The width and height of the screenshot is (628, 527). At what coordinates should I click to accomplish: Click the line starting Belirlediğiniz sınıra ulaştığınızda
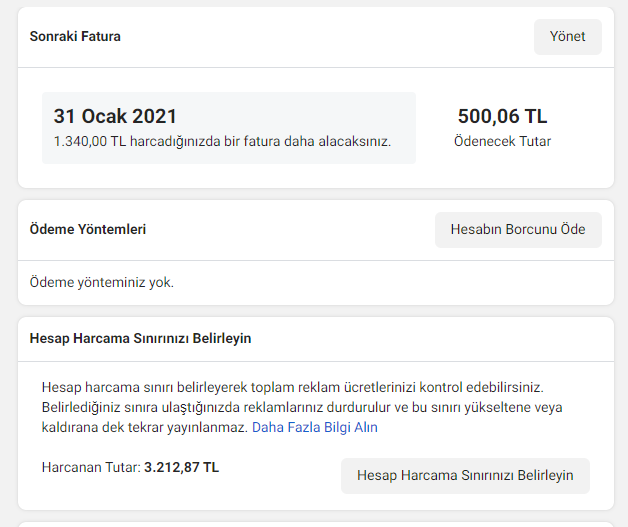[x=302, y=407]
